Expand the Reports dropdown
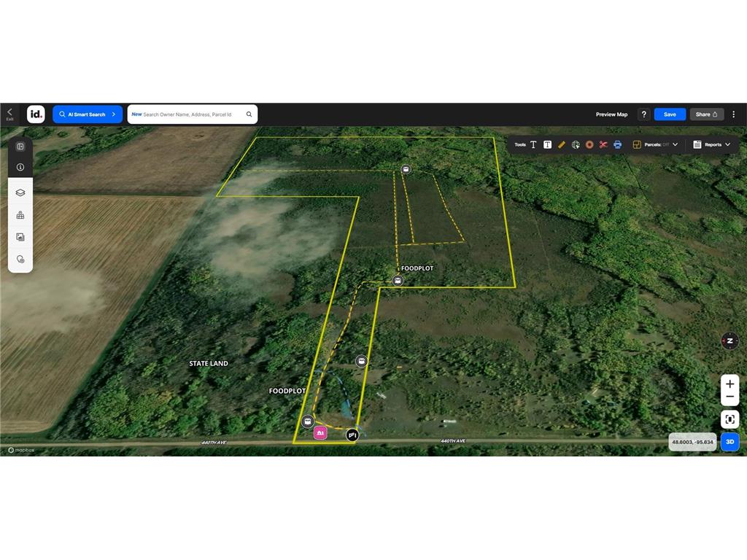Screen dimensions: 747x560 (x=727, y=145)
